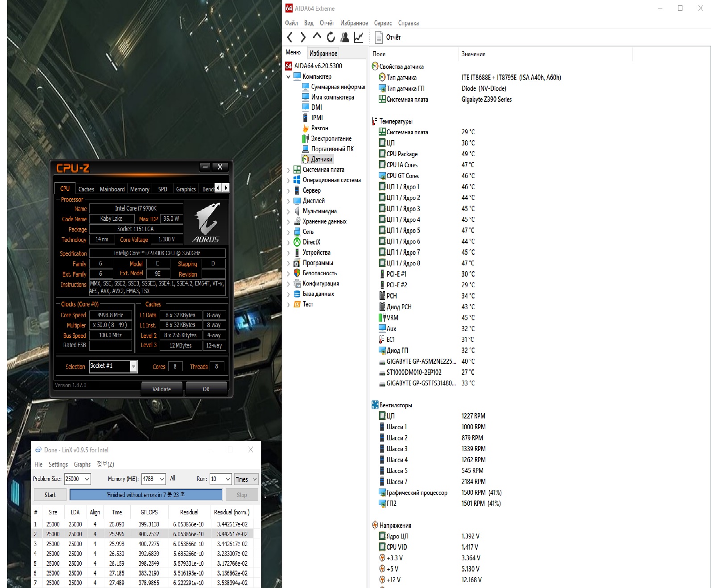Go up one level in AIDA64 toolbar
This screenshot has height=588, width=711.
pyautogui.click(x=317, y=37)
